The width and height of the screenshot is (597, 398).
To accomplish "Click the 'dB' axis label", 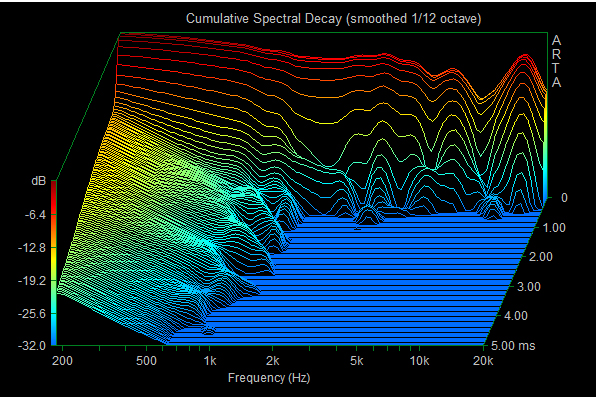I will coord(38,181).
